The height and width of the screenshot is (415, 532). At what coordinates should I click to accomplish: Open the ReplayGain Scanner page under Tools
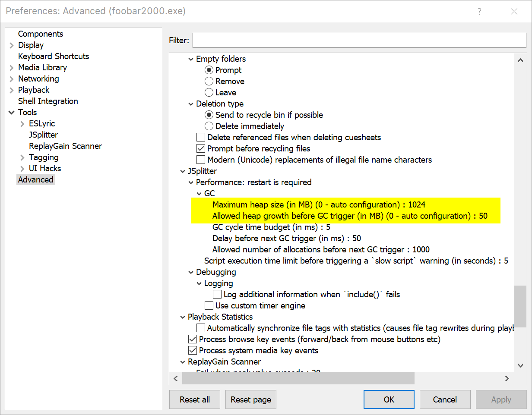click(x=65, y=146)
